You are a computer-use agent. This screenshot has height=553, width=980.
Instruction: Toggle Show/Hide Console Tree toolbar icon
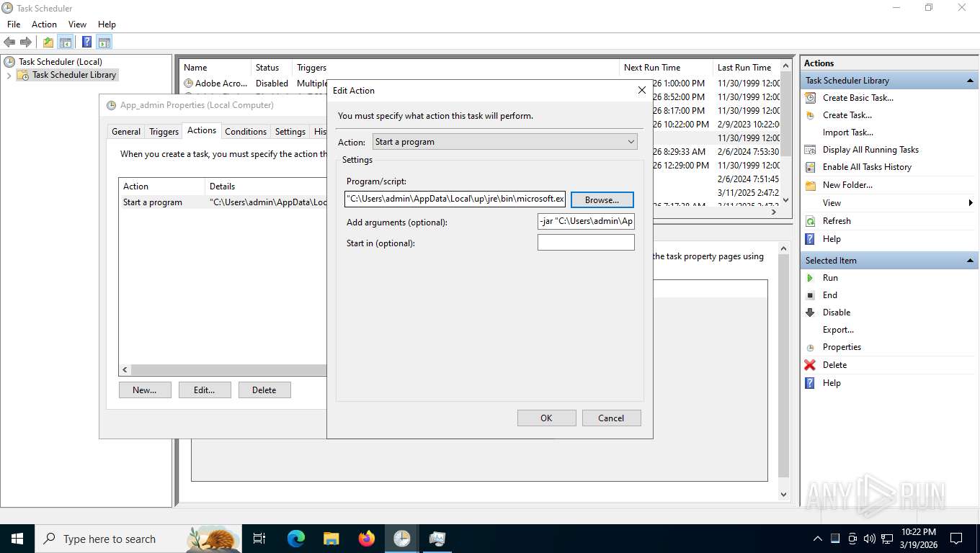(65, 42)
